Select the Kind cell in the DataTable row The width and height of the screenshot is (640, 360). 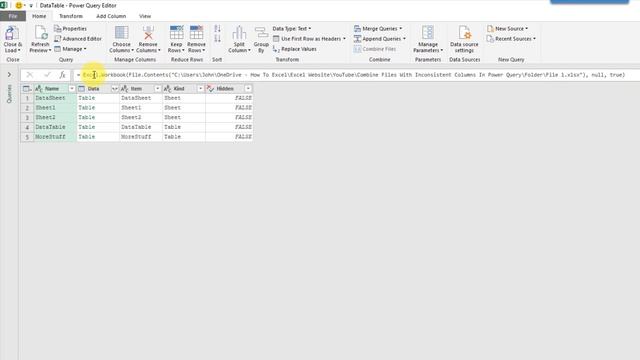[184, 127]
